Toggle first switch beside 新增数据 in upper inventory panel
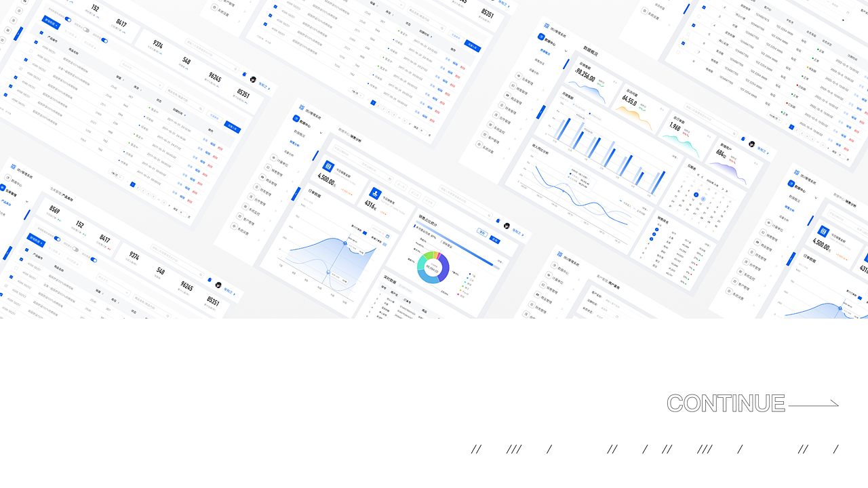The height and width of the screenshot is (488, 868). (x=68, y=19)
